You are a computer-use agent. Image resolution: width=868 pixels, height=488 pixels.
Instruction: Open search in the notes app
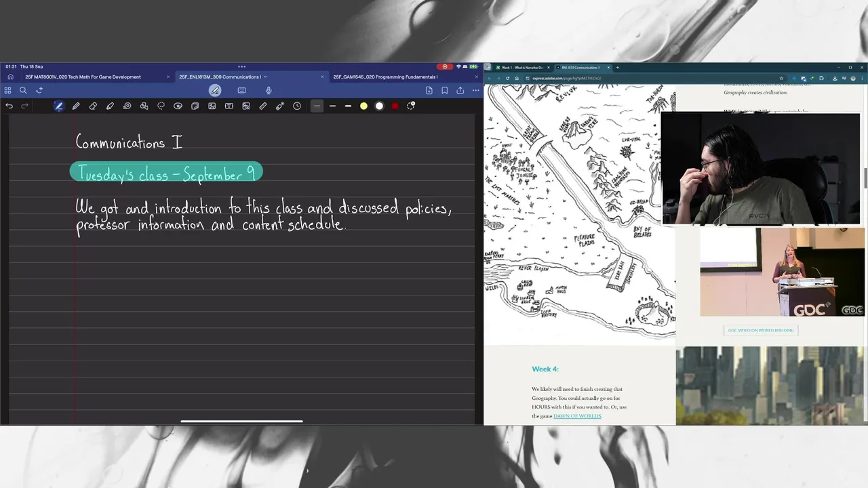pyautogui.click(x=23, y=90)
